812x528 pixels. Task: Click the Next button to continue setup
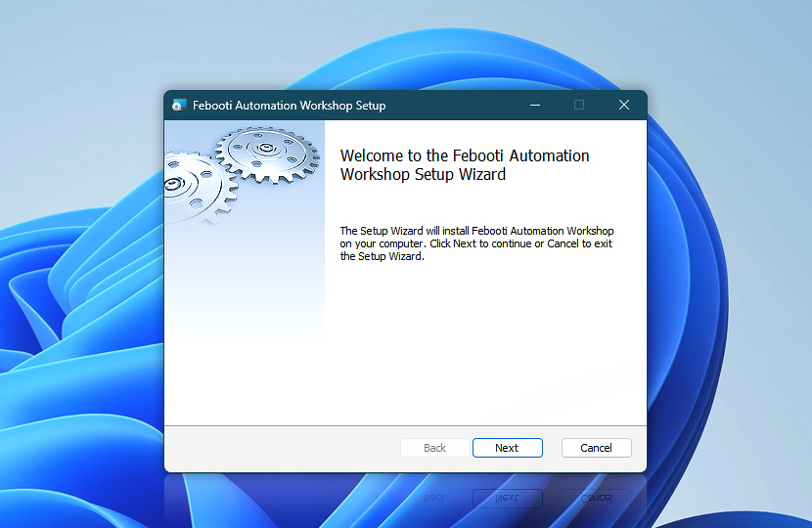[507, 448]
